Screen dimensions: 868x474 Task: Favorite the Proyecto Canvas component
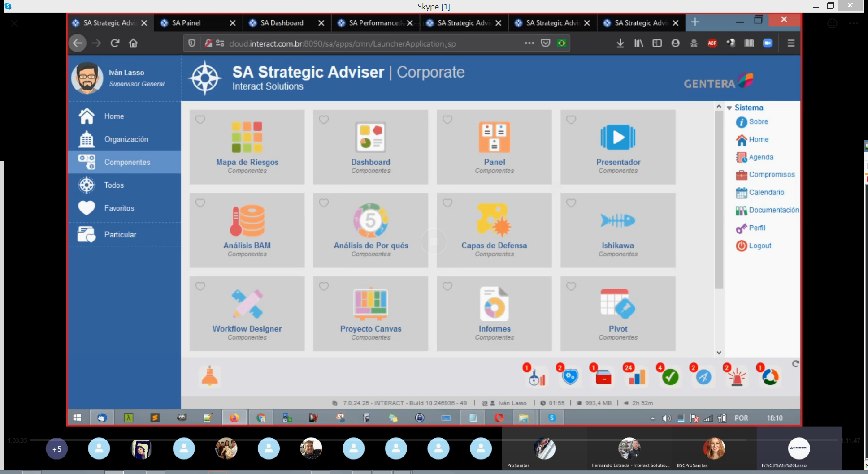(324, 286)
